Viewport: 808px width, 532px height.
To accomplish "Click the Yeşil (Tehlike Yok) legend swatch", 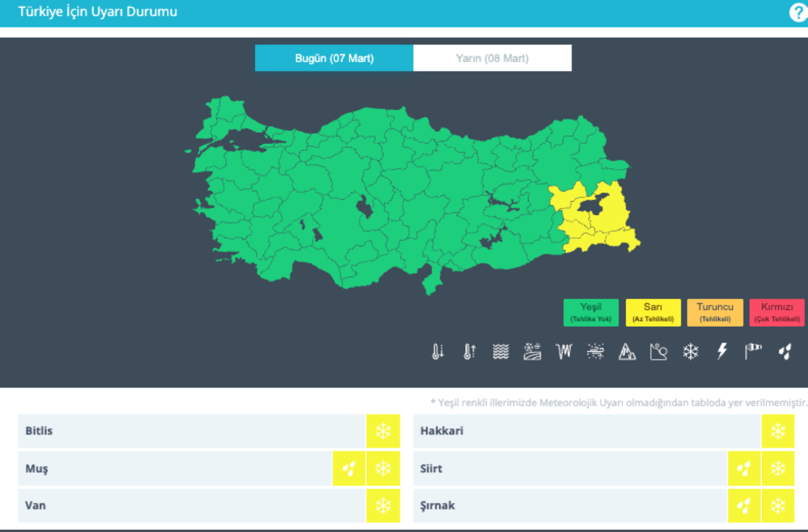I will (x=591, y=313).
